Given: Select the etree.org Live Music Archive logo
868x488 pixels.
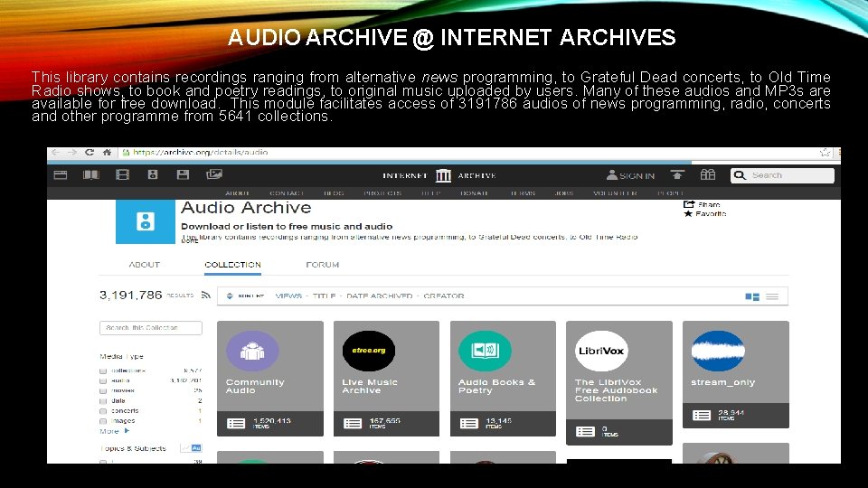Looking at the screenshot, I should [369, 351].
